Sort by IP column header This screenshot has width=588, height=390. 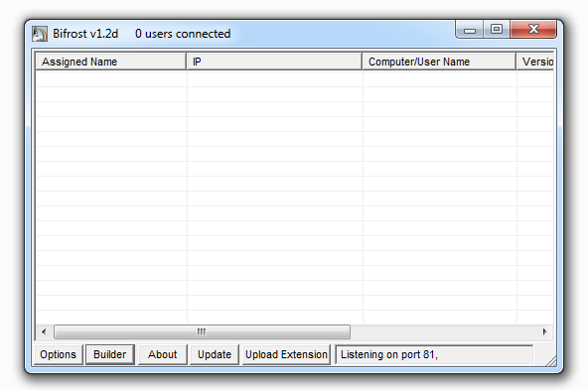[x=274, y=62]
